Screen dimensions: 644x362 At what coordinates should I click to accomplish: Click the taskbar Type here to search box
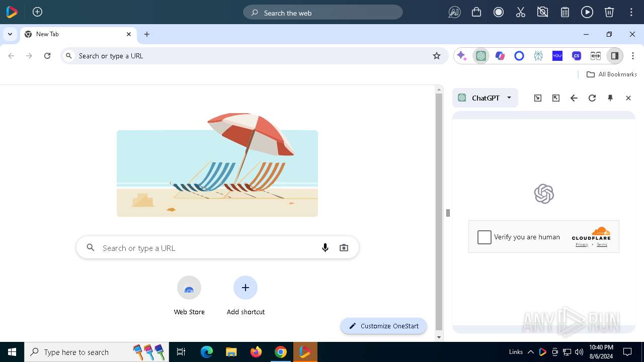pyautogui.click(x=98, y=352)
